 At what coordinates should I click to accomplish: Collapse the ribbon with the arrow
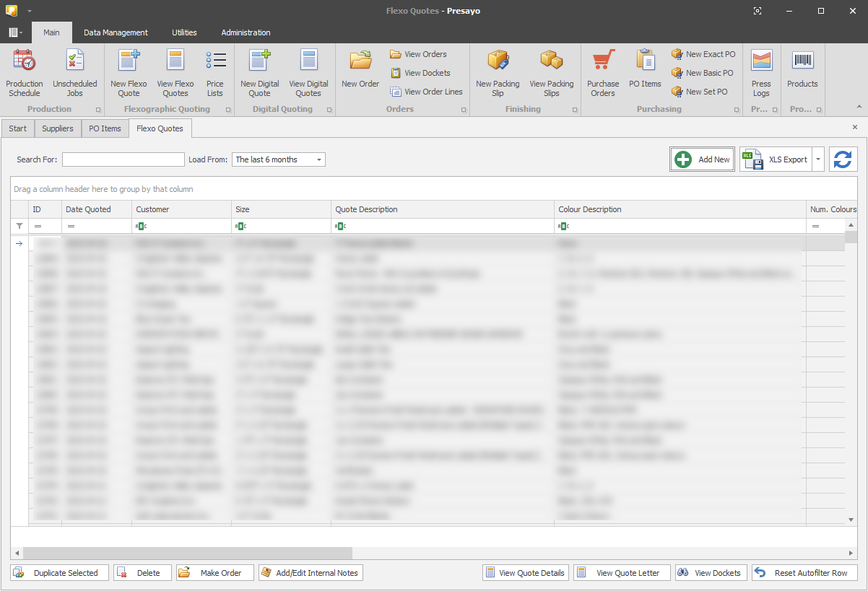(859, 107)
